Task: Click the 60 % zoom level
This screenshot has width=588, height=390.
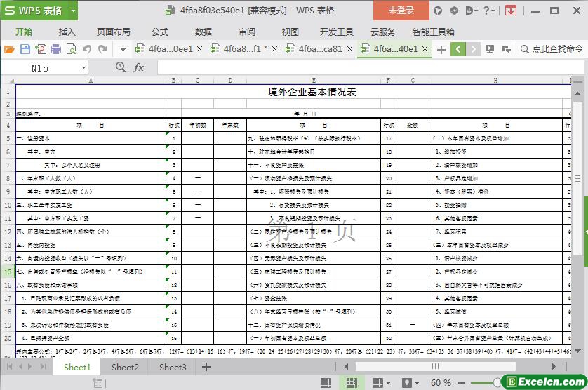Action: pos(441,382)
